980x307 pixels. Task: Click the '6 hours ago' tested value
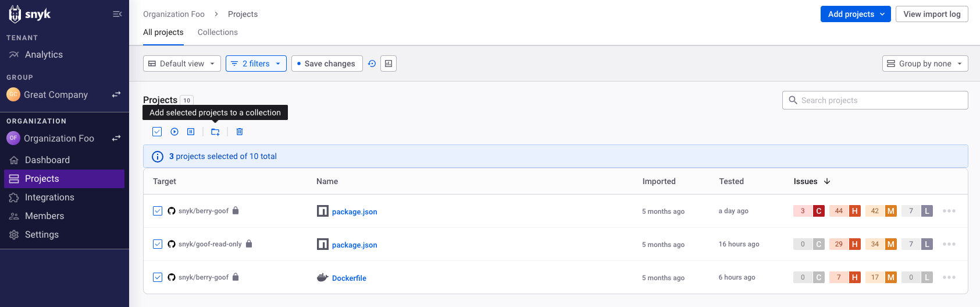point(737,277)
